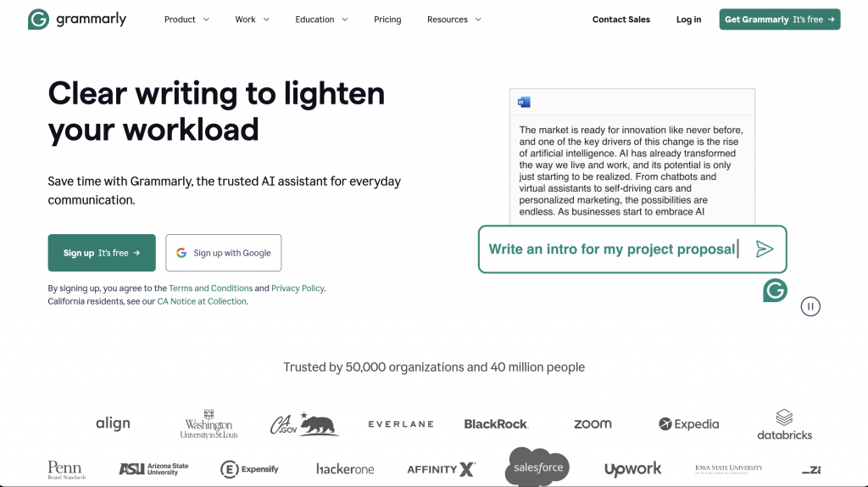This screenshot has height=487, width=868.
Task: Click the Clear writing to lighten your workload heading
Action: 216,111
